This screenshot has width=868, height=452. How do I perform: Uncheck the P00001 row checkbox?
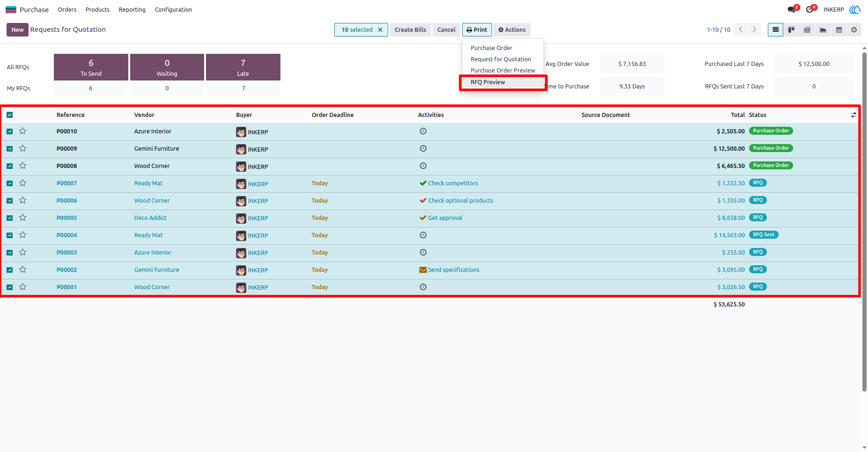coord(9,287)
